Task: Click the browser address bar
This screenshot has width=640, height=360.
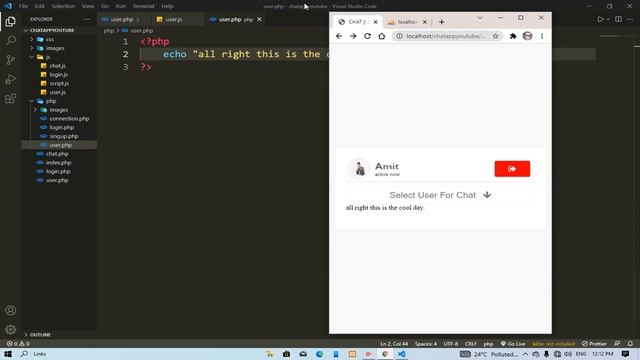Action: (446, 36)
